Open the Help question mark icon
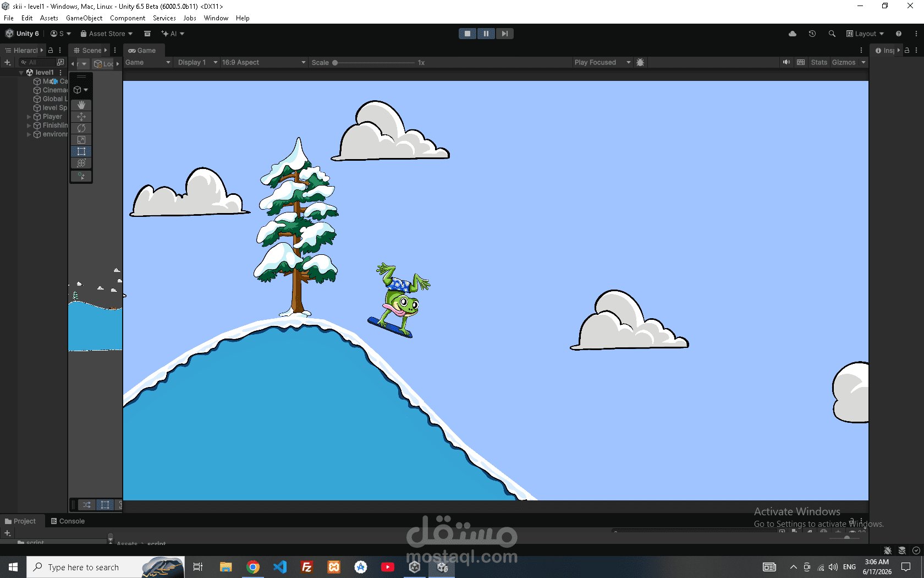The width and height of the screenshot is (924, 578). pyautogui.click(x=899, y=34)
